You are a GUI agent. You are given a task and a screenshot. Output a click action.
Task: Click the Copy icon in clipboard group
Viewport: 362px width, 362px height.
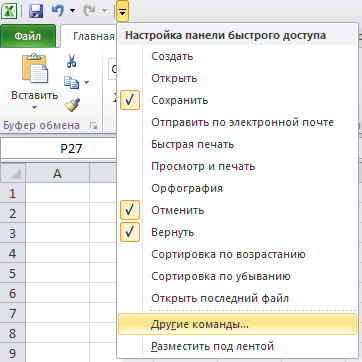pos(72,82)
